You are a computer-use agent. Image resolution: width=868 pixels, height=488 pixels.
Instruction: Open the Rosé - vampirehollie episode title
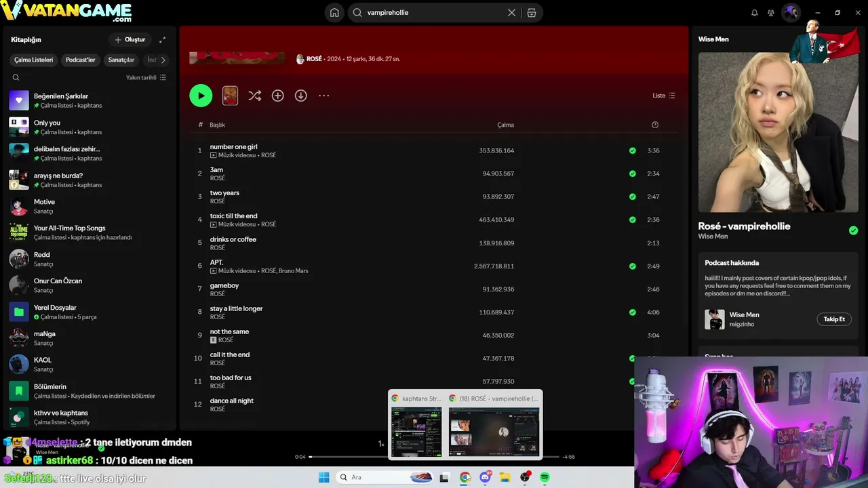click(x=744, y=226)
